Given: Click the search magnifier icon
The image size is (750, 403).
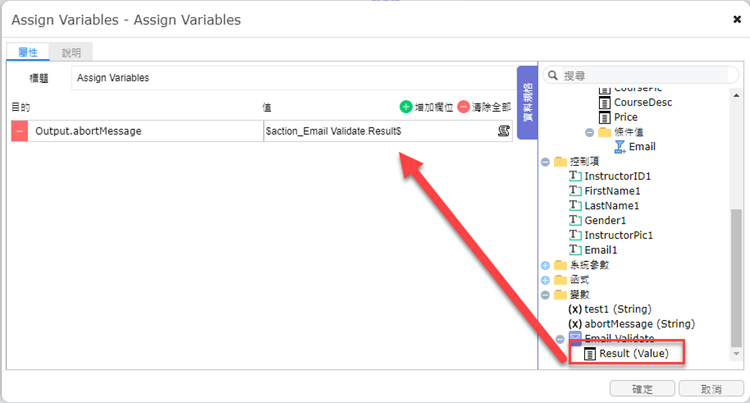Looking at the screenshot, I should pyautogui.click(x=553, y=76).
